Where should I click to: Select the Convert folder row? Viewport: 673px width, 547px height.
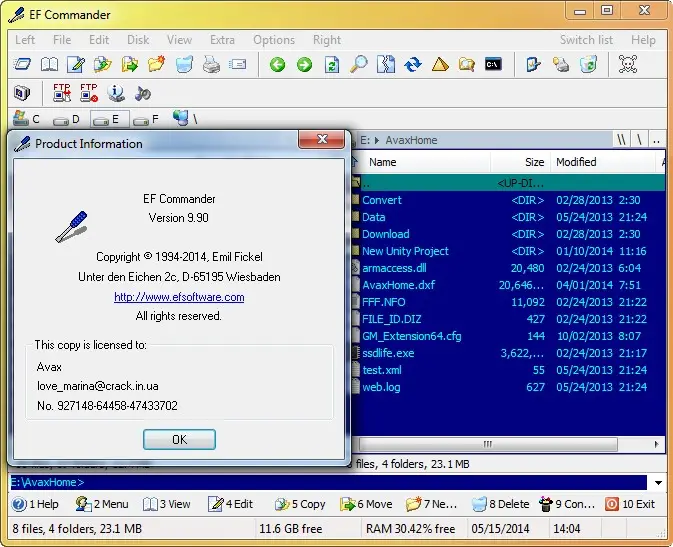pos(509,200)
